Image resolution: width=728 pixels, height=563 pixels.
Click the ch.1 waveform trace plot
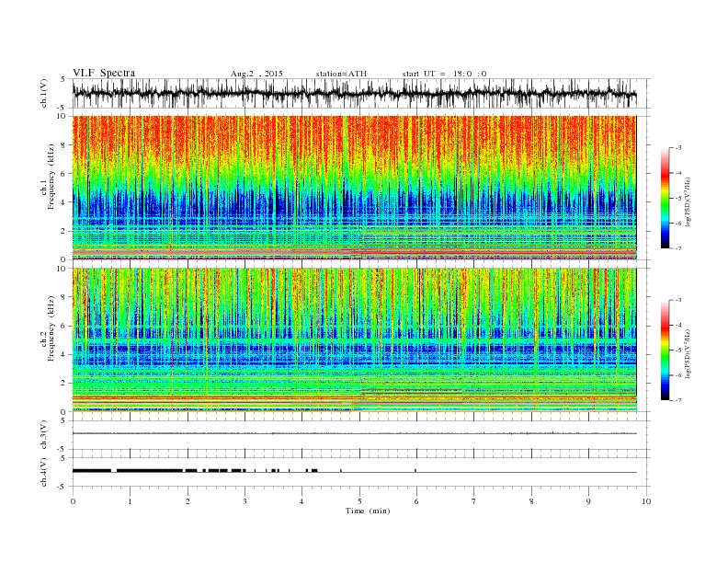(x=360, y=93)
